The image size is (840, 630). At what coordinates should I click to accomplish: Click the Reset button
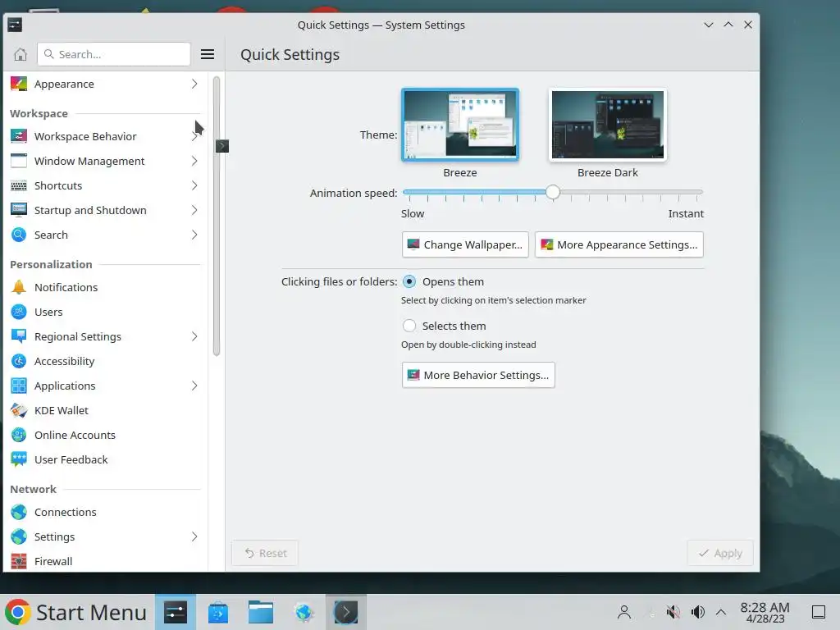pyautogui.click(x=265, y=553)
